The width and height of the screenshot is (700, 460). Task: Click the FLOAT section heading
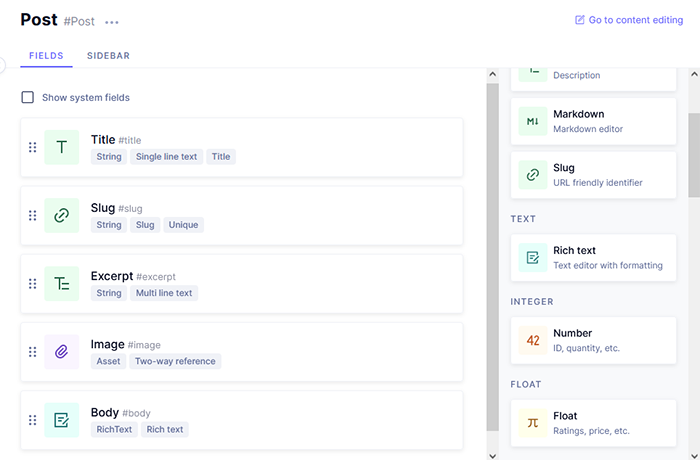pyautogui.click(x=526, y=384)
